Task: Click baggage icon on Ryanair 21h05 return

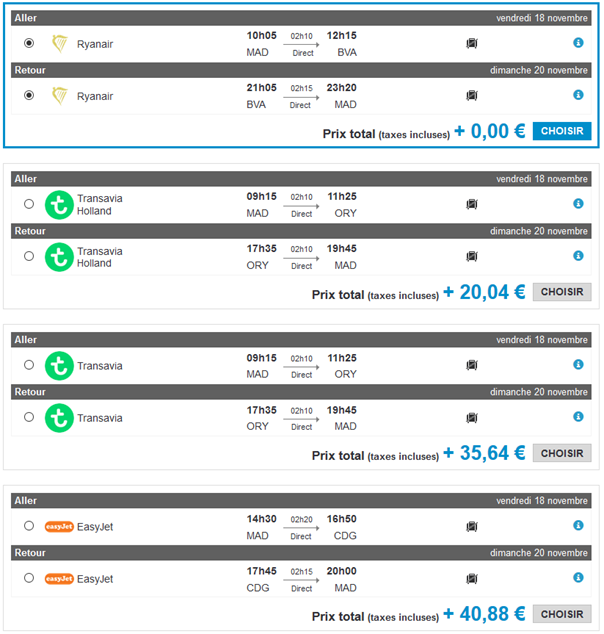Action: pyautogui.click(x=472, y=95)
